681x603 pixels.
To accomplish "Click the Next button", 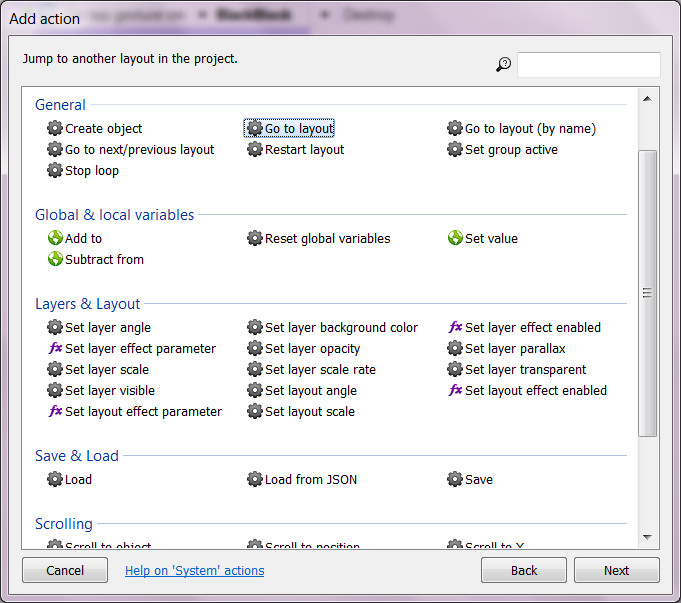I will pos(616,570).
